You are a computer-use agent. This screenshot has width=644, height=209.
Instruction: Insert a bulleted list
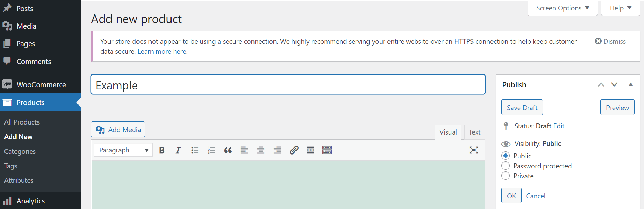(195, 150)
